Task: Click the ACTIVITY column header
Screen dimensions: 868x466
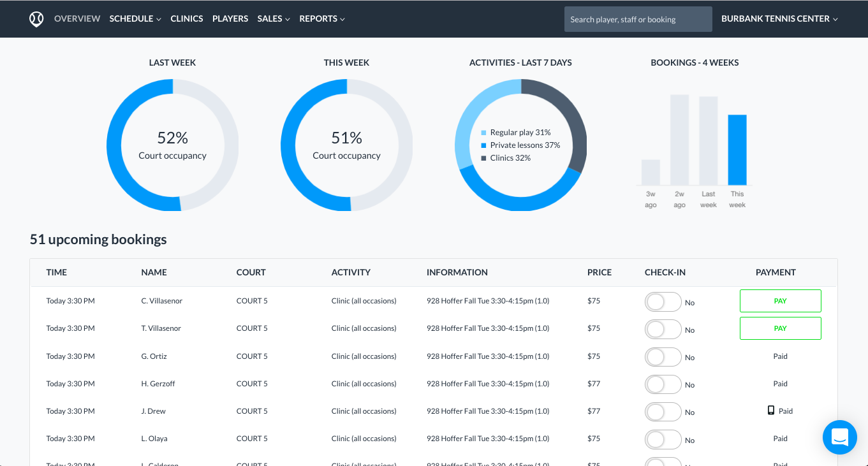Action: pyautogui.click(x=351, y=272)
